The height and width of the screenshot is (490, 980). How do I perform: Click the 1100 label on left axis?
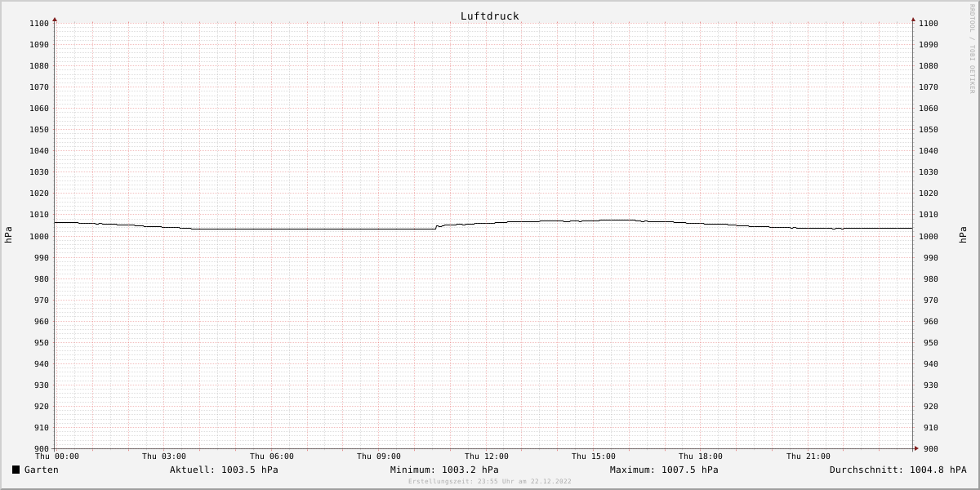click(39, 24)
